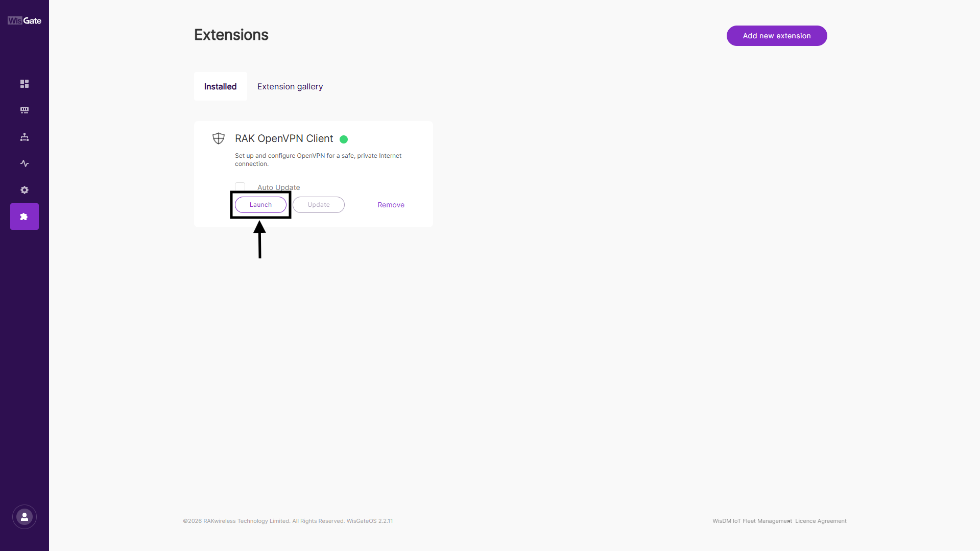Click the RAK OpenVPN Client title
Viewport: 980px width, 551px height.
pos(284,138)
